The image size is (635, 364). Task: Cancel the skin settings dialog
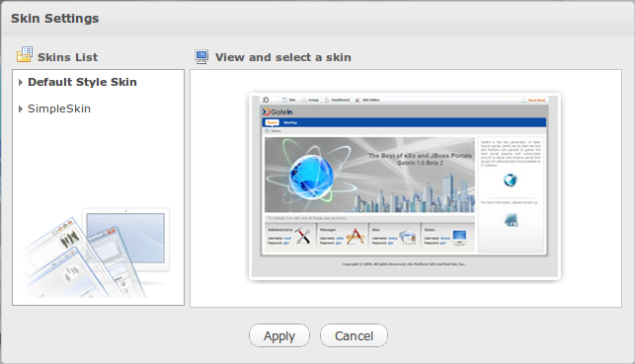[354, 335]
